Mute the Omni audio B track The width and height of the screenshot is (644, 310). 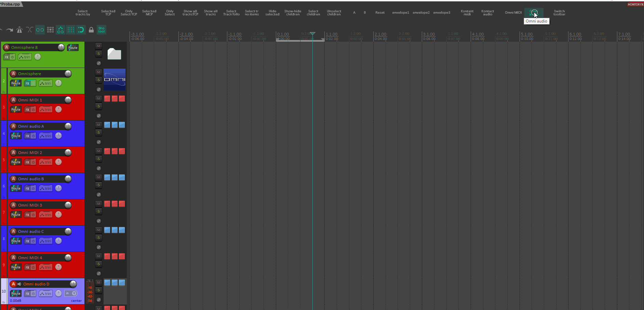[x=98, y=178]
